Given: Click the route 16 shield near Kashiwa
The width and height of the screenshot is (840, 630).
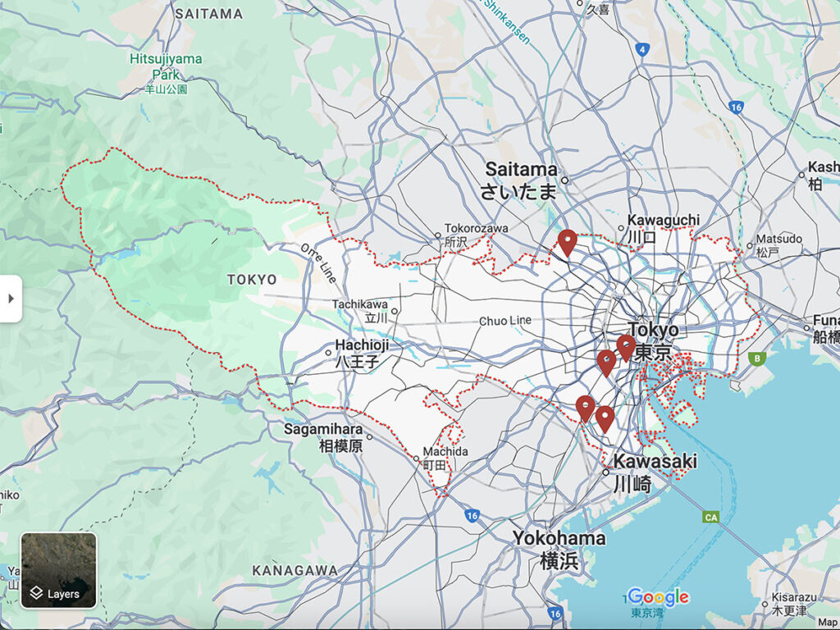Looking at the screenshot, I should point(736,107).
